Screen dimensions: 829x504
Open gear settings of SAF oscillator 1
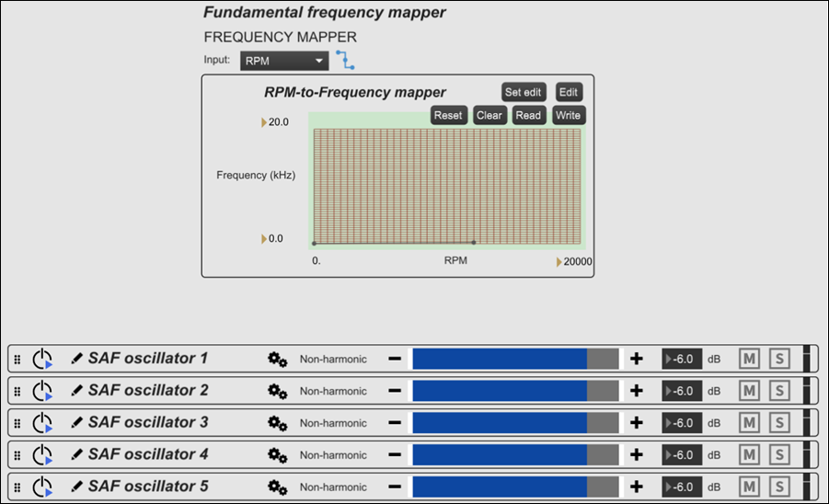pos(277,360)
